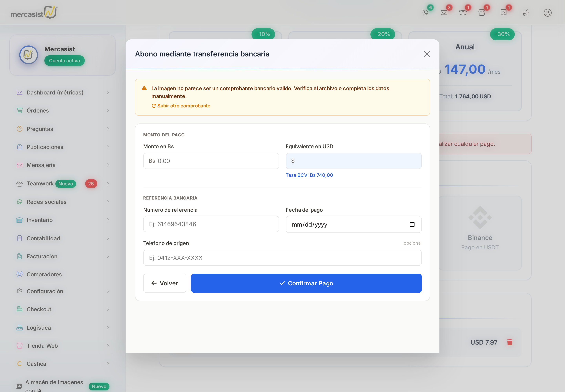Expand the Inventario chevron

(108, 220)
